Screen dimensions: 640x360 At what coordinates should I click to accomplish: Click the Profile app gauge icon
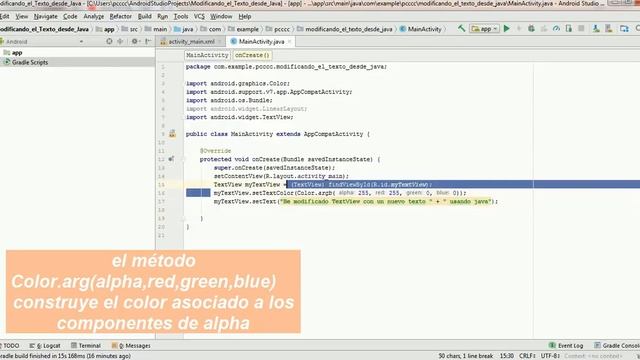coord(556,29)
